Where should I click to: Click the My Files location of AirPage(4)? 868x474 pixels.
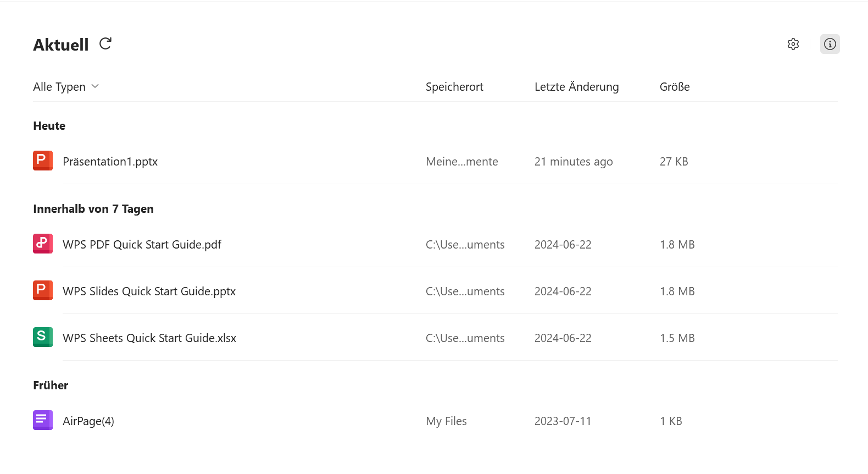(x=446, y=421)
